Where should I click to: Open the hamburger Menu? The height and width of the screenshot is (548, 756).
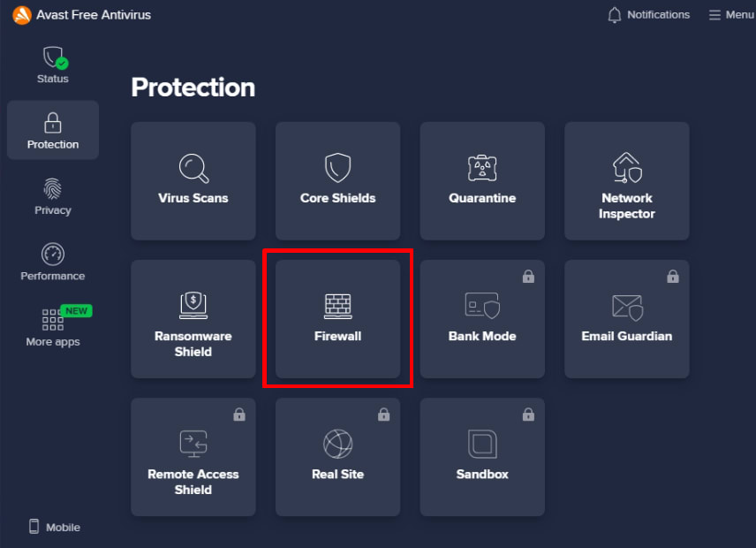coord(731,15)
